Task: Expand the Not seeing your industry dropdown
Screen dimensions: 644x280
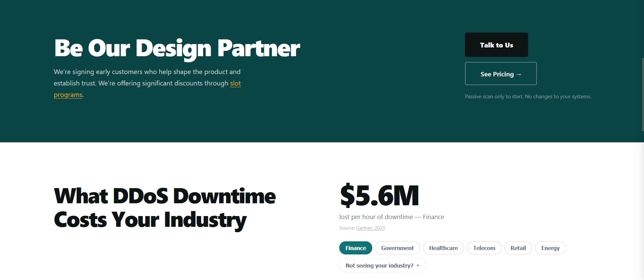Action: [383, 266]
